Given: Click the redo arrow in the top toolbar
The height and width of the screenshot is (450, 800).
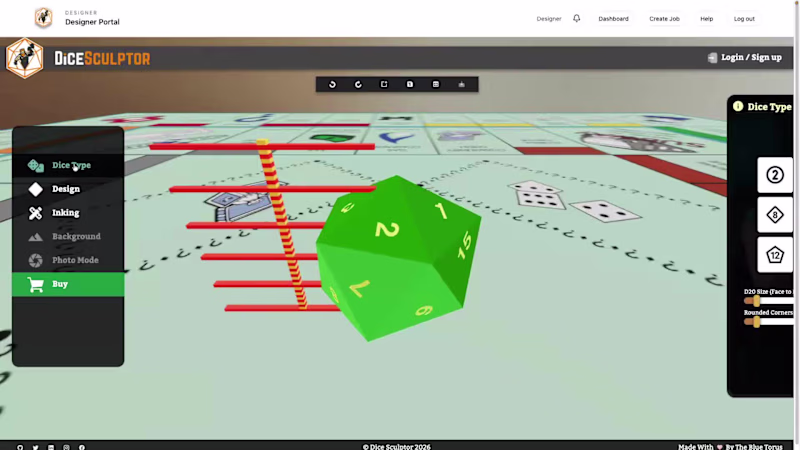Looking at the screenshot, I should (358, 84).
